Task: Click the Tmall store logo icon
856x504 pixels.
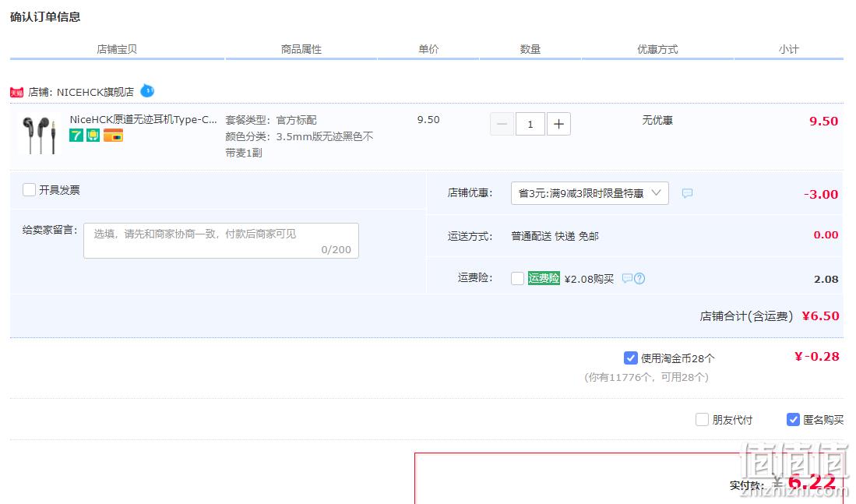Action: (17, 92)
